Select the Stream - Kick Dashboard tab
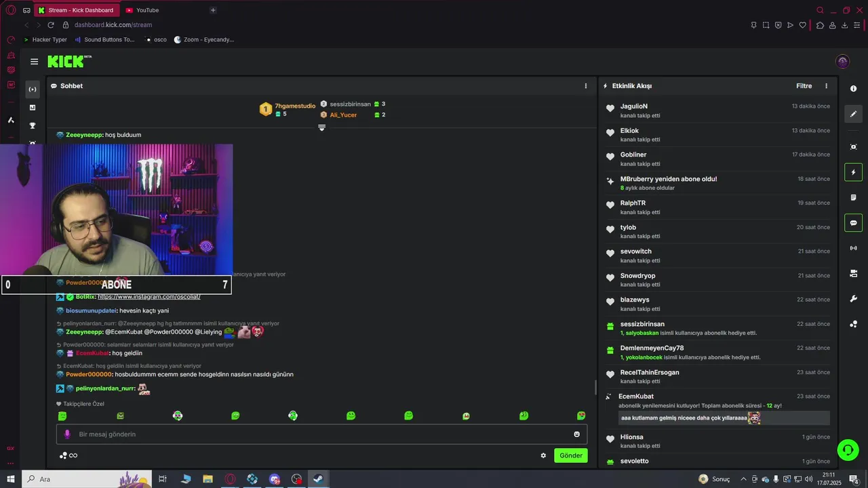 (x=77, y=10)
